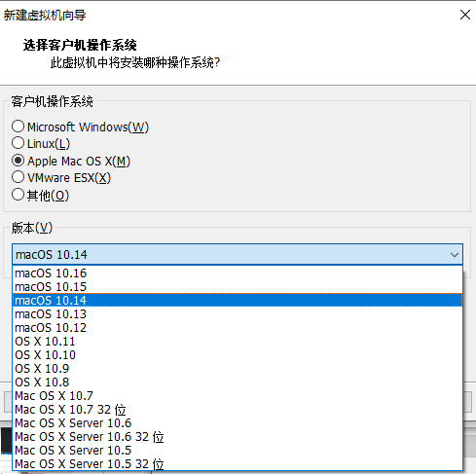
Task: Pick Mac OS X Server 10.6 entry
Action: pos(238,423)
